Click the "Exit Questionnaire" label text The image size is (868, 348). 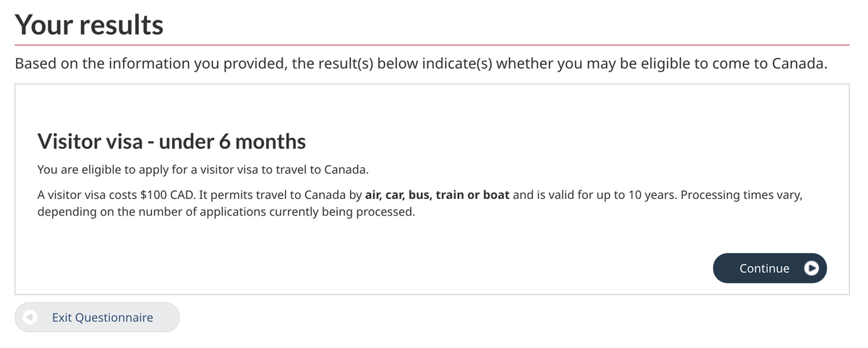click(x=103, y=318)
